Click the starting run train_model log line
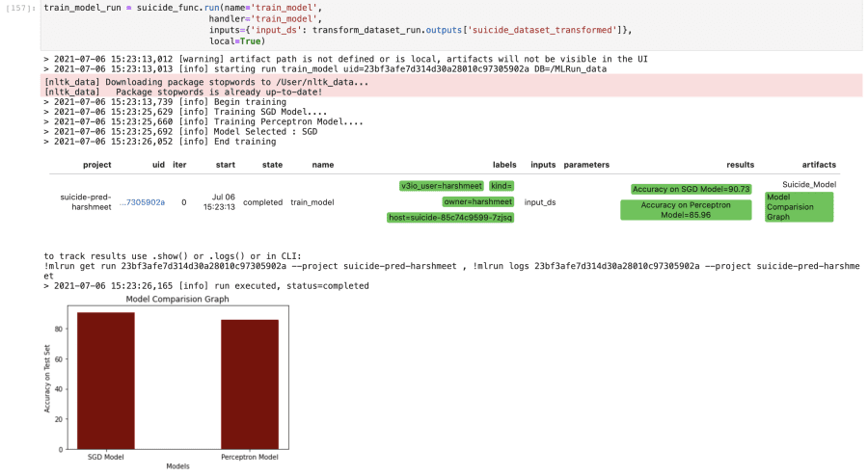Viewport: 868px width, 476px height. point(325,69)
